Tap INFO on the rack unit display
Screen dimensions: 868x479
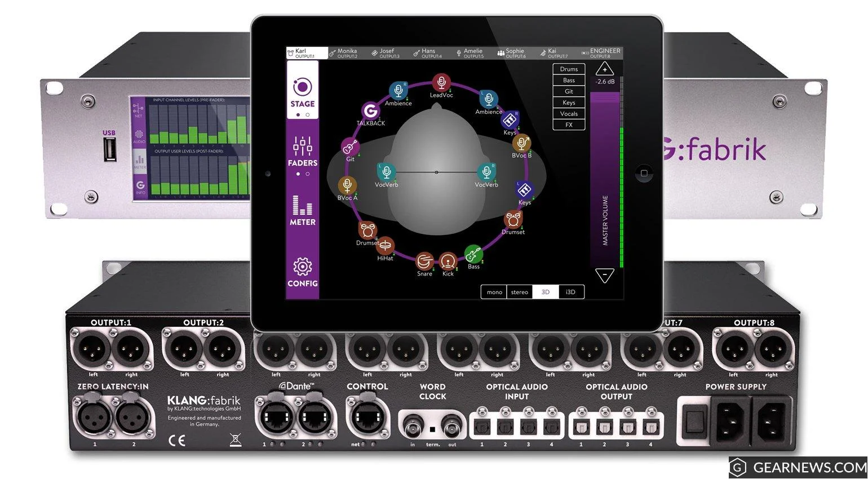140,188
